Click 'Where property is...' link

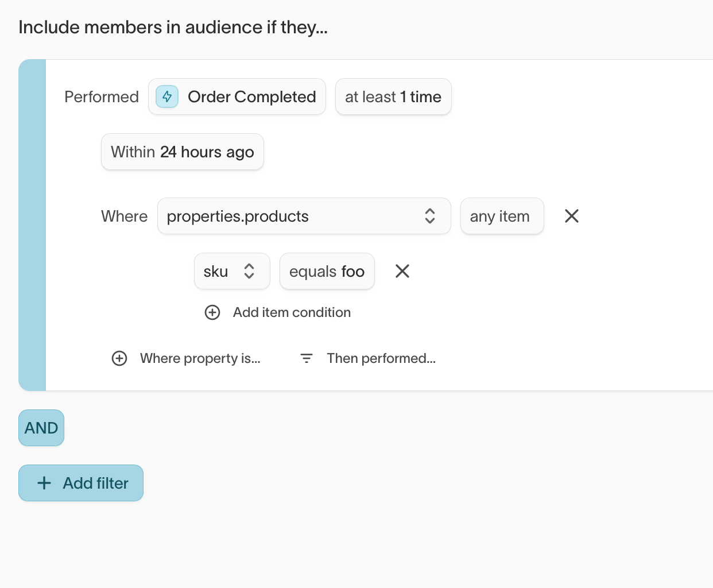200,358
